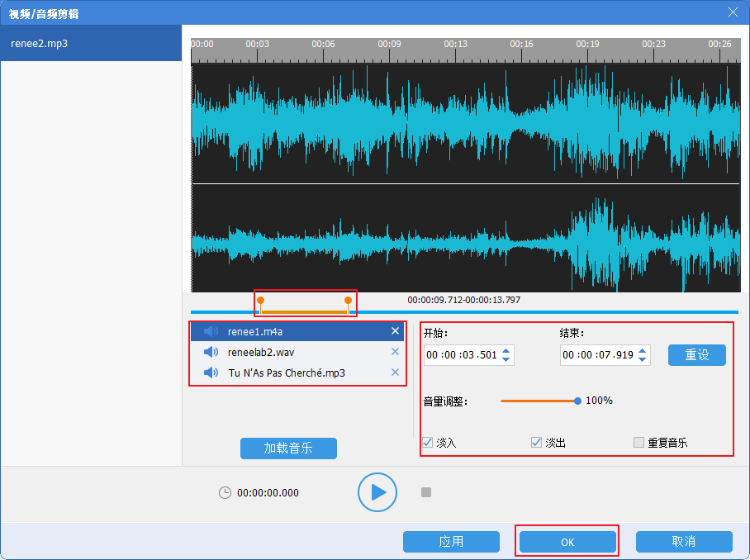Increase 结束 end time with up arrow
The image size is (750, 560).
coord(643,351)
